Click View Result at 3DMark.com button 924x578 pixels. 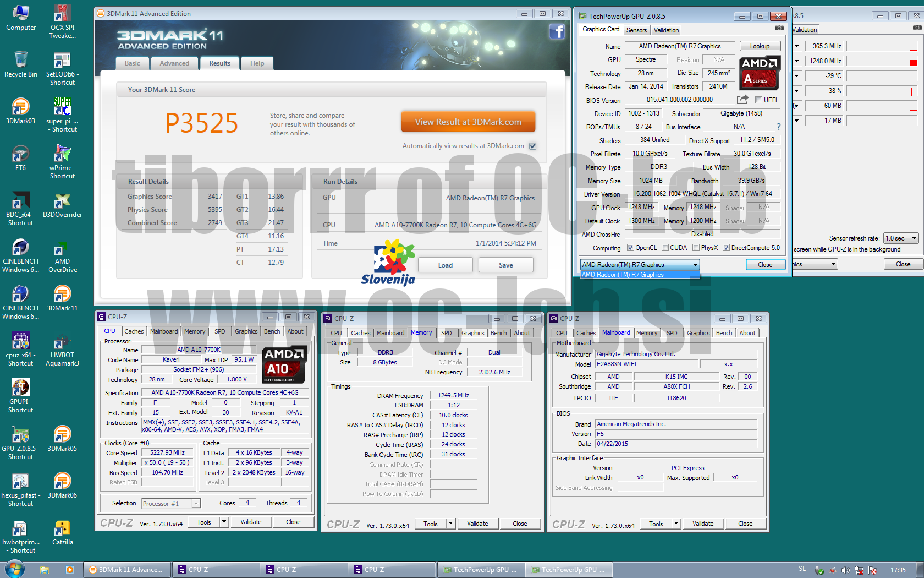click(468, 122)
